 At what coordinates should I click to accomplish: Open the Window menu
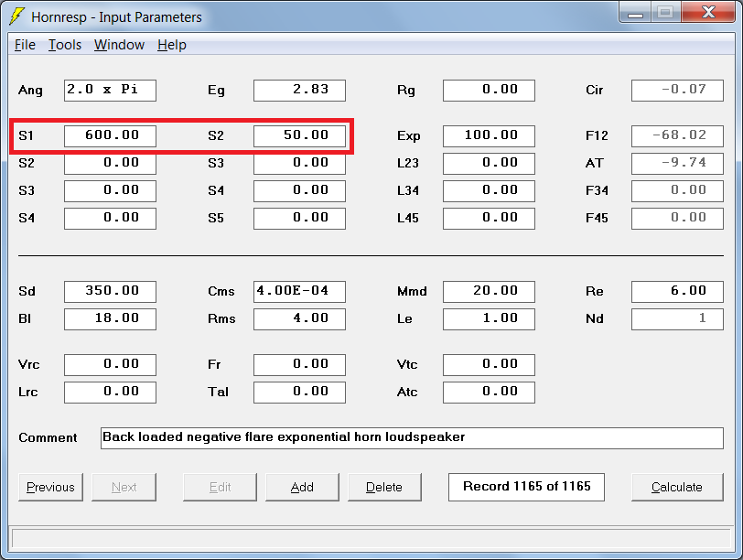119,45
